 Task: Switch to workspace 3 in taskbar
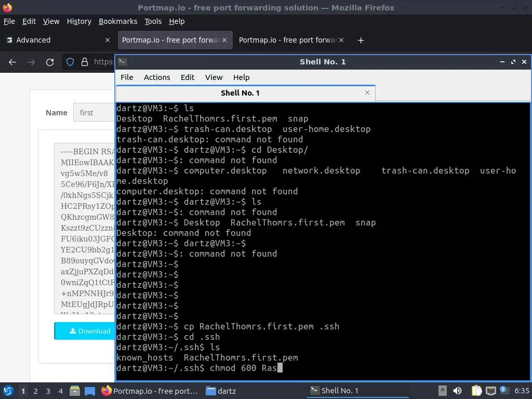coord(48,391)
